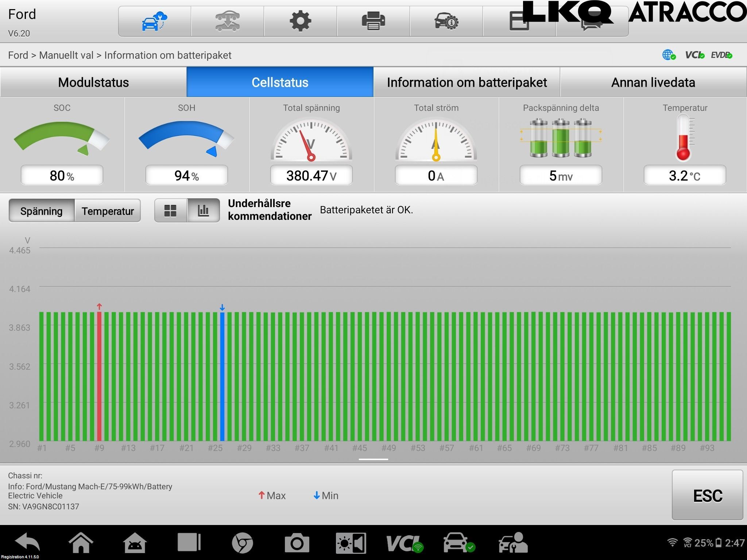The width and height of the screenshot is (747, 560).
Task: Open settings via the gear icon
Action: pos(300,21)
